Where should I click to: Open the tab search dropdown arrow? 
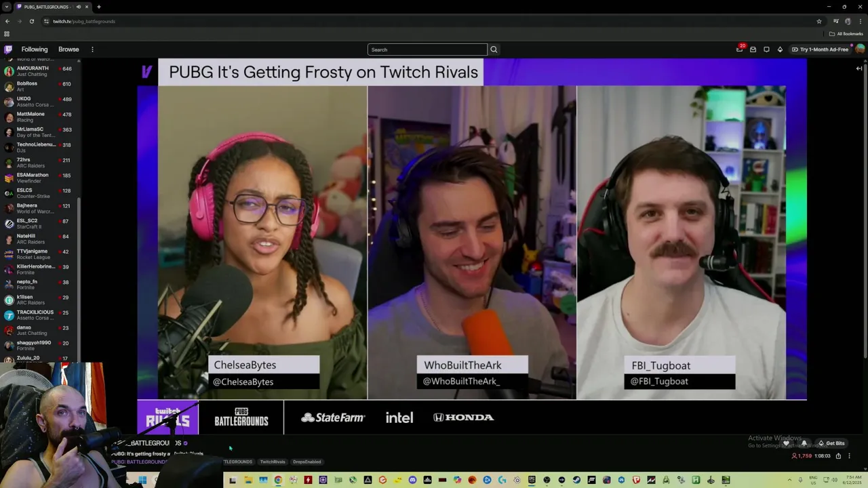coord(7,7)
